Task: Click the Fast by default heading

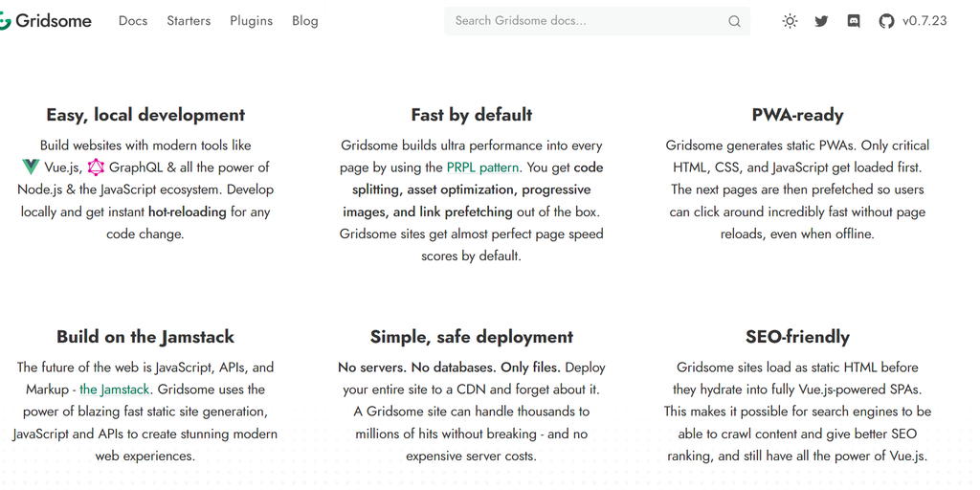Action: (x=472, y=115)
